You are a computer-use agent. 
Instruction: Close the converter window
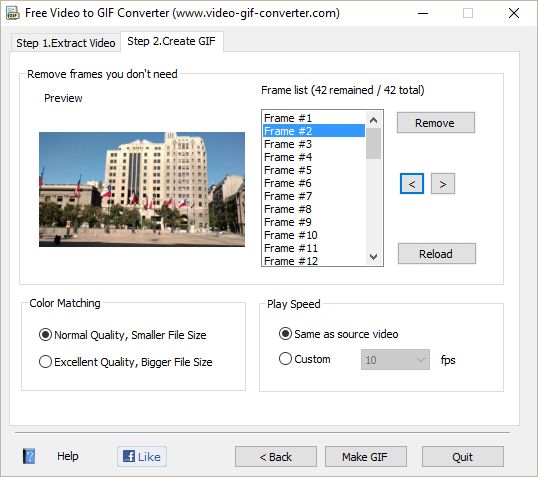point(514,13)
